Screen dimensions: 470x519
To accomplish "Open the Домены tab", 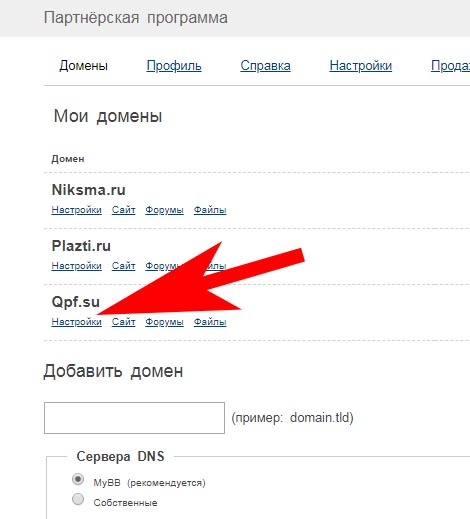I will 83,66.
